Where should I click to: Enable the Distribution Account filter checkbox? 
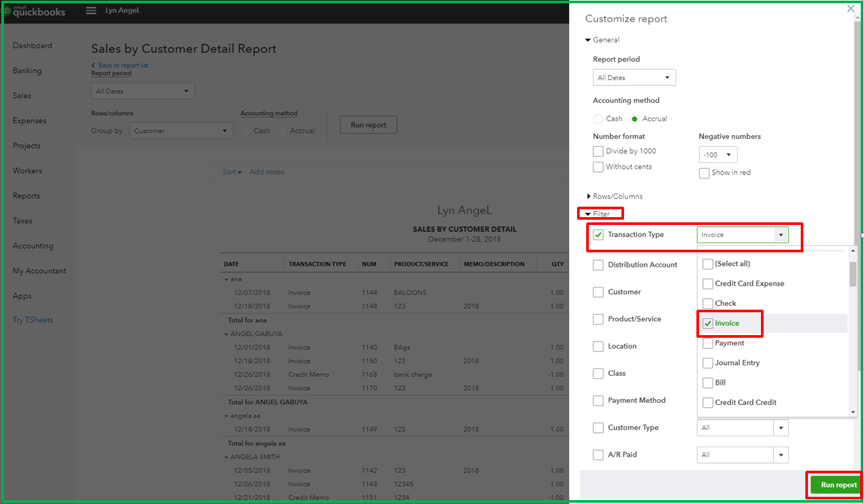tap(598, 265)
